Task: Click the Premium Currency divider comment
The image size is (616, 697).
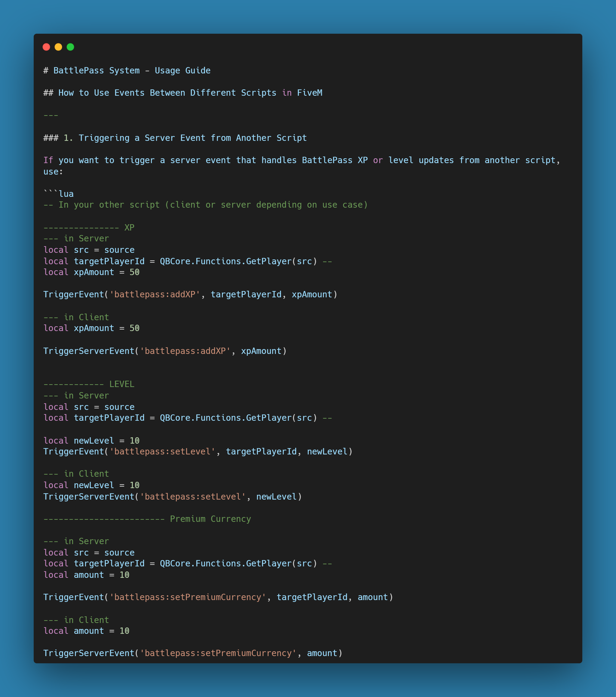Action: pyautogui.click(x=147, y=519)
